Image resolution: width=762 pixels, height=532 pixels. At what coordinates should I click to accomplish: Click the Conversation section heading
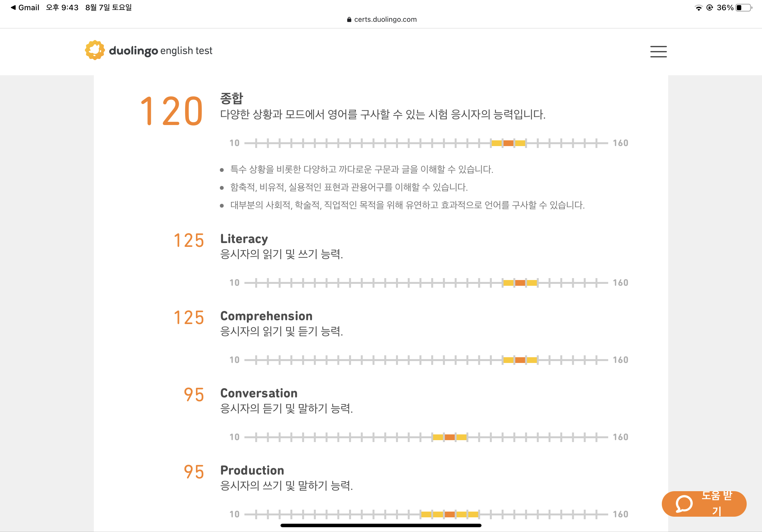[259, 393]
